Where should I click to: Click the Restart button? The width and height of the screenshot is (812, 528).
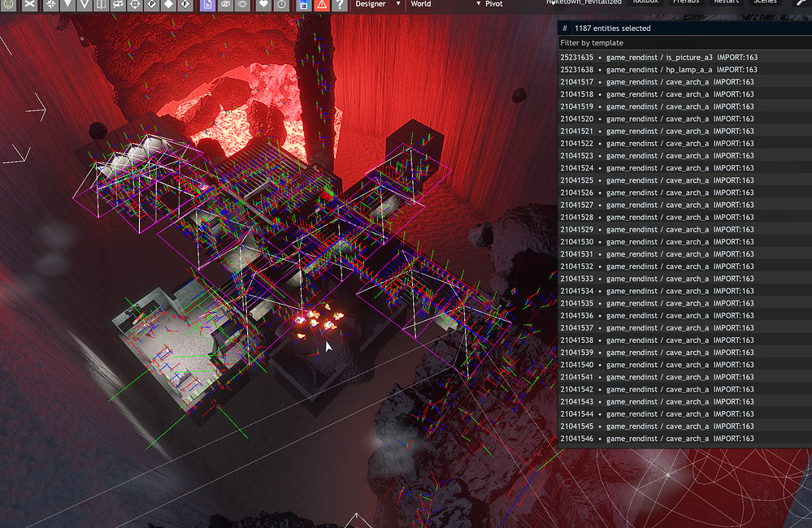pos(727,2)
